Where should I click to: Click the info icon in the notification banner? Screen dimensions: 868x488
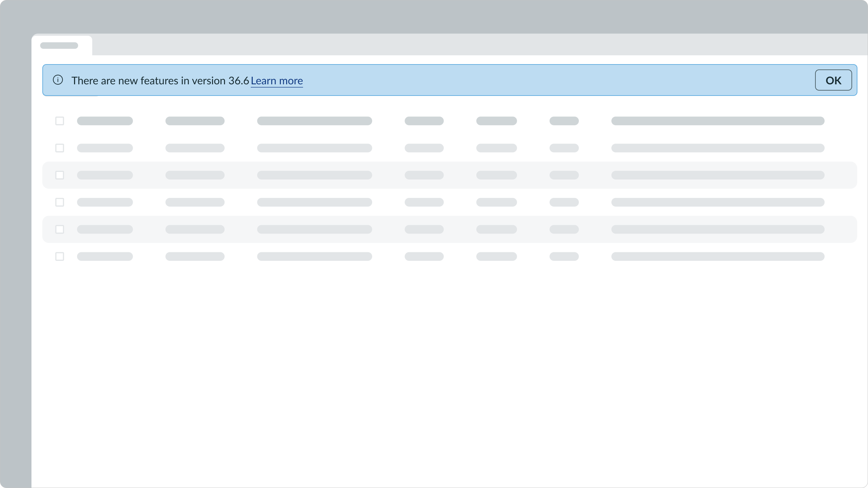[58, 80]
